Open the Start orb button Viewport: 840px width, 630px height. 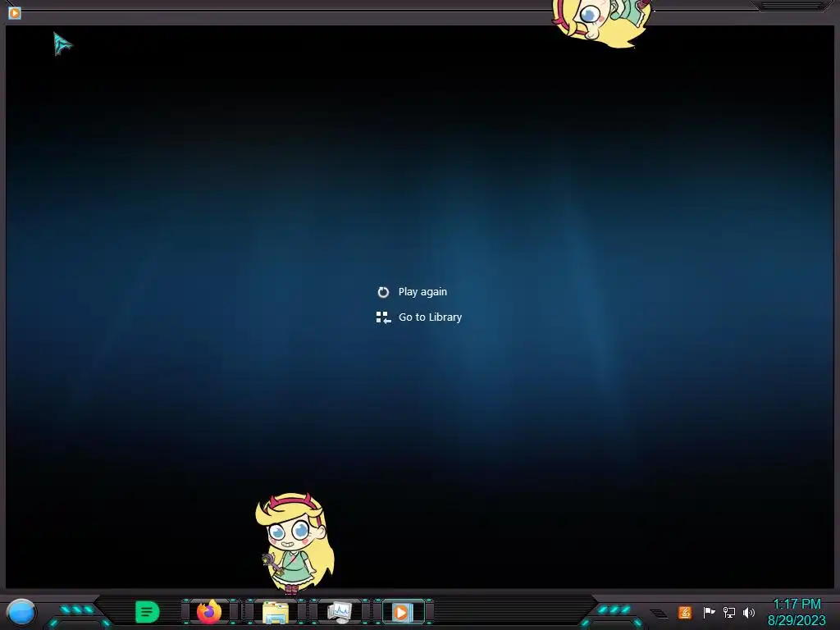pyautogui.click(x=21, y=612)
